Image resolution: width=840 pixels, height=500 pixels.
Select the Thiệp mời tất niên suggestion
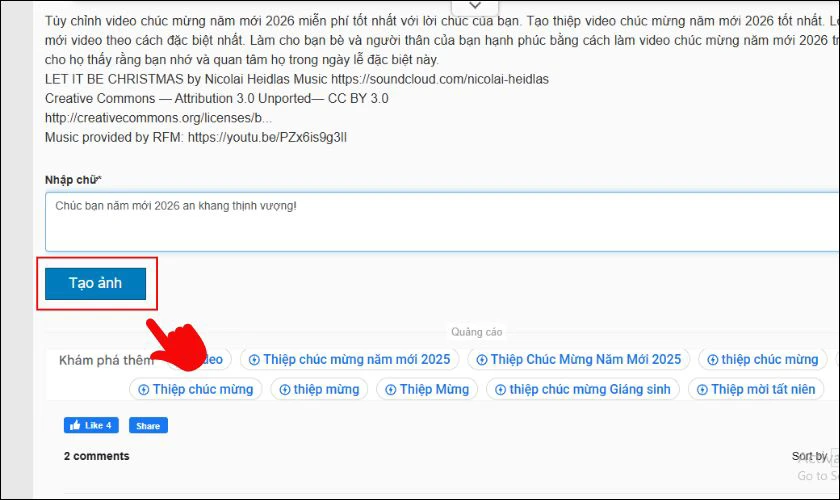click(762, 389)
